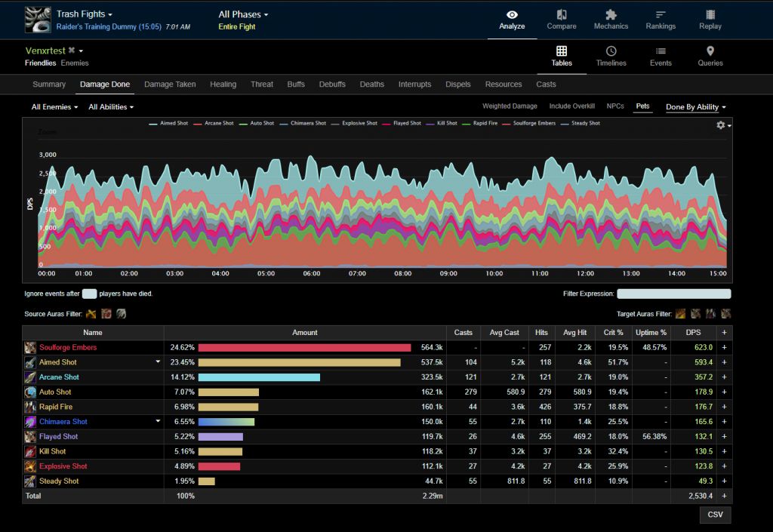
Task: Focus the Ignore events after players input
Action: (89, 294)
